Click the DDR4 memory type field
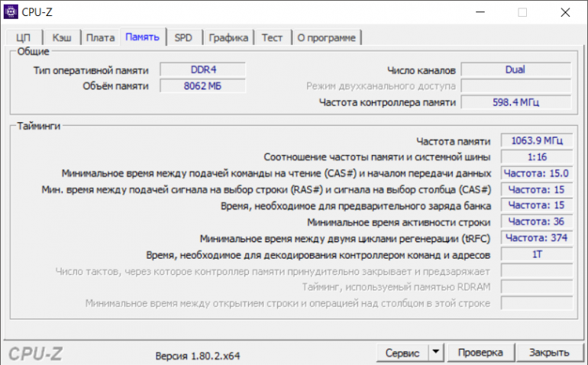This screenshot has height=365, width=588. click(x=203, y=69)
